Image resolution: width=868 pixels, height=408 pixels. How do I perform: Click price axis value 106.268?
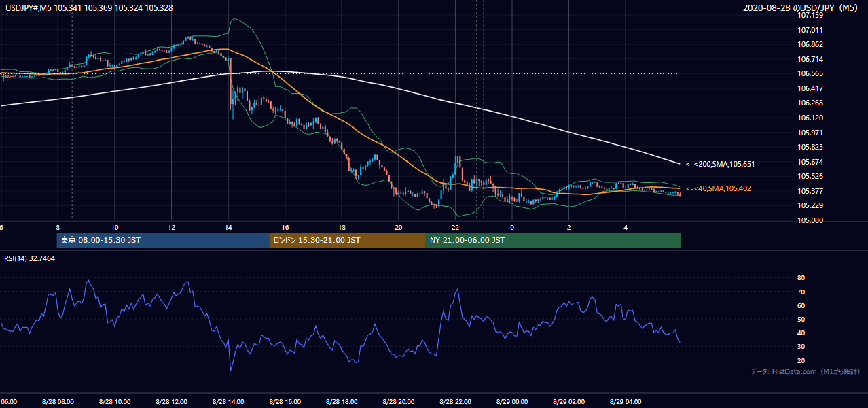(810, 103)
